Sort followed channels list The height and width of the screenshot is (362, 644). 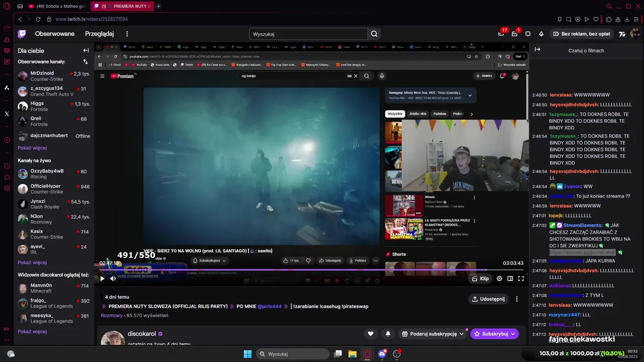86,62
